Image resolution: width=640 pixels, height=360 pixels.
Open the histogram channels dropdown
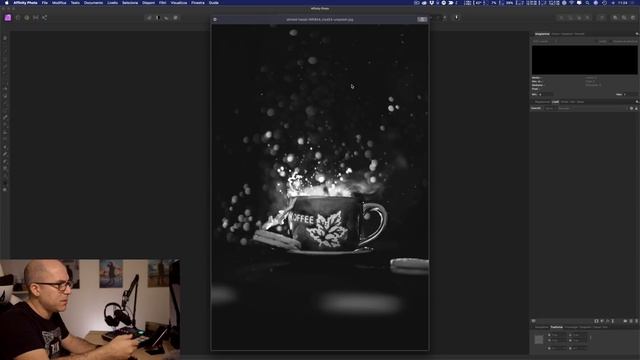coord(544,41)
